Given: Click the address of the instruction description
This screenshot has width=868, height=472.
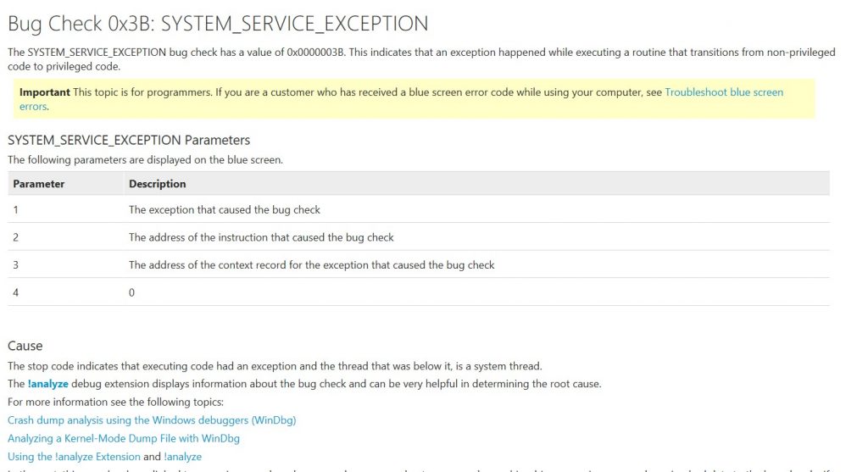Looking at the screenshot, I should 261,237.
